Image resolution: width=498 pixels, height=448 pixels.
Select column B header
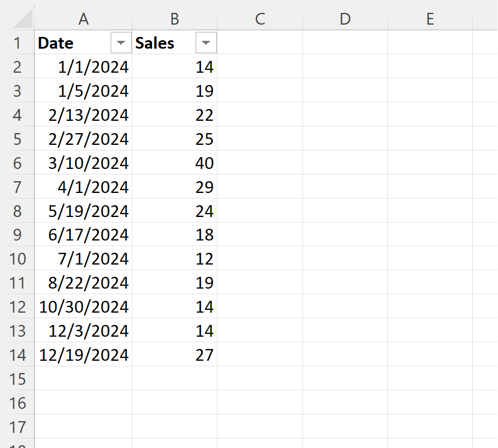point(175,19)
